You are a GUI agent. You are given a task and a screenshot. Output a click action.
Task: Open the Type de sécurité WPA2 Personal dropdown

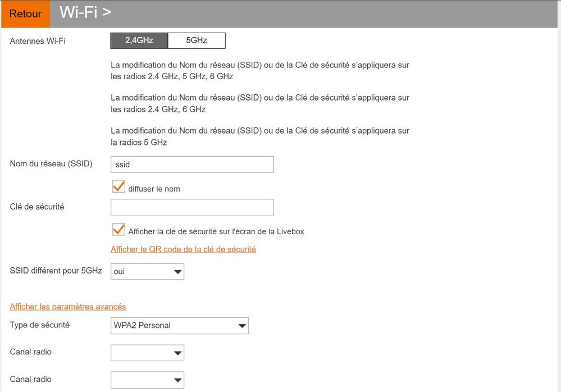click(180, 326)
